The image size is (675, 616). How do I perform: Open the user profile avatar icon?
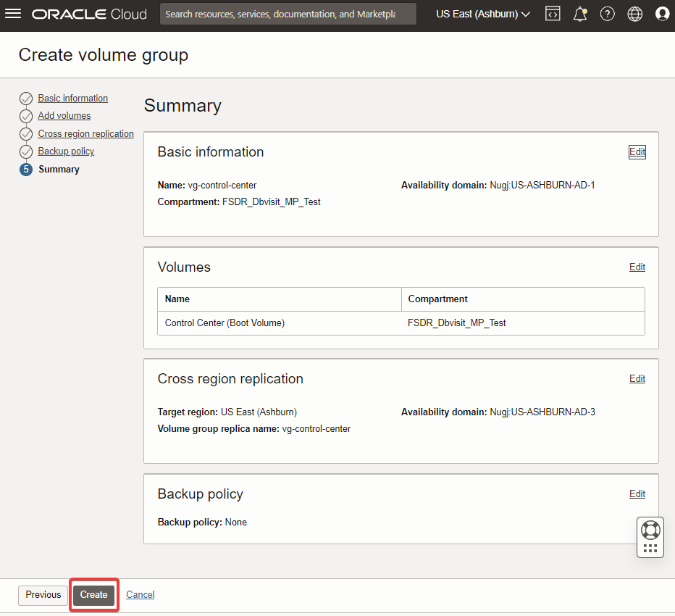click(x=662, y=14)
